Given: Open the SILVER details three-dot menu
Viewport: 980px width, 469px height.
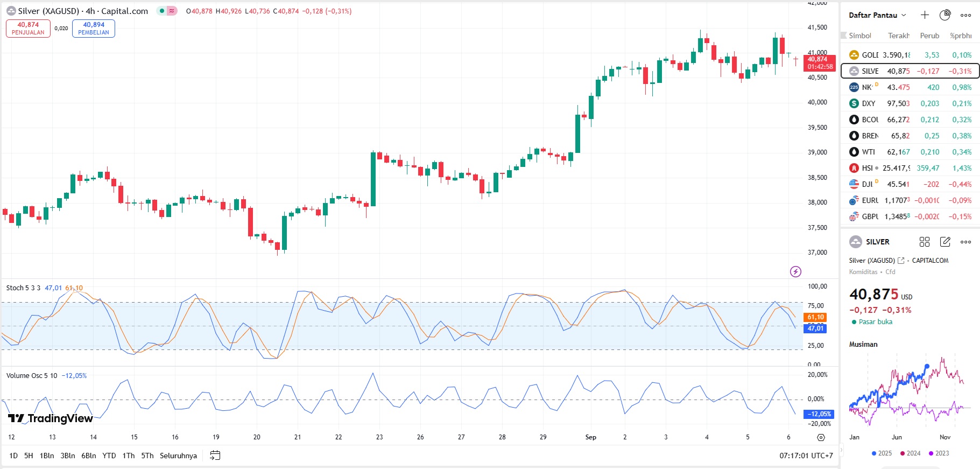Looking at the screenshot, I should (966, 242).
